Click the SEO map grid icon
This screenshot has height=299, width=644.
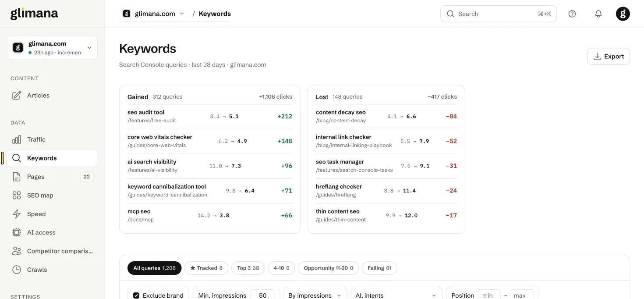[17, 195]
